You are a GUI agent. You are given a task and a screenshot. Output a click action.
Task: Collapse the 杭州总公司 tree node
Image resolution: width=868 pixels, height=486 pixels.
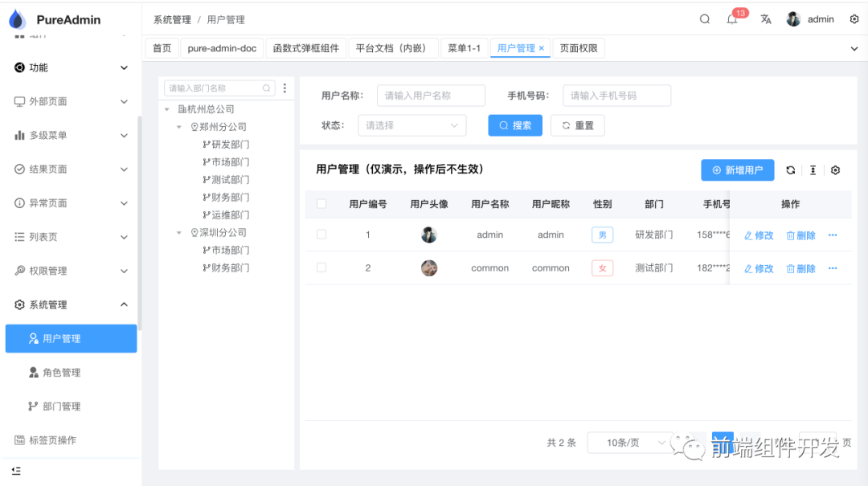coord(168,108)
